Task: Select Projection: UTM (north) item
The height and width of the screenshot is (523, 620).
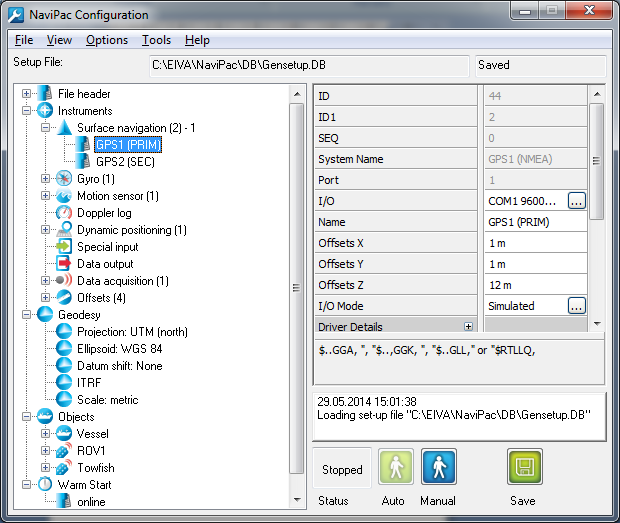Action: [x=132, y=332]
